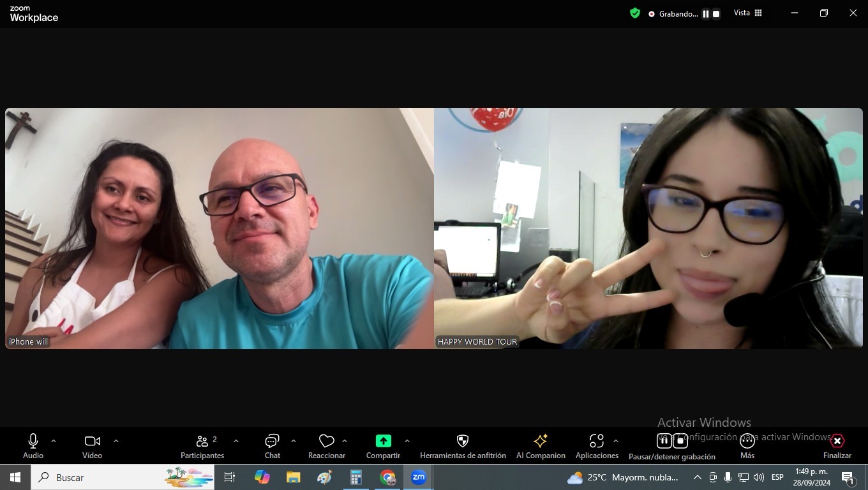Expand the Aplicaciones options caret
Screen dimensions: 868x490
tap(616, 441)
